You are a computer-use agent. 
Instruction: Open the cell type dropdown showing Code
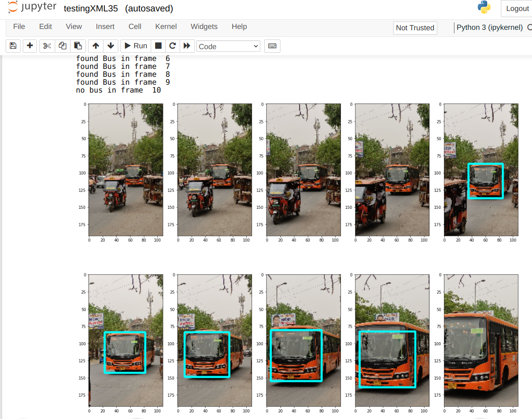tap(228, 46)
